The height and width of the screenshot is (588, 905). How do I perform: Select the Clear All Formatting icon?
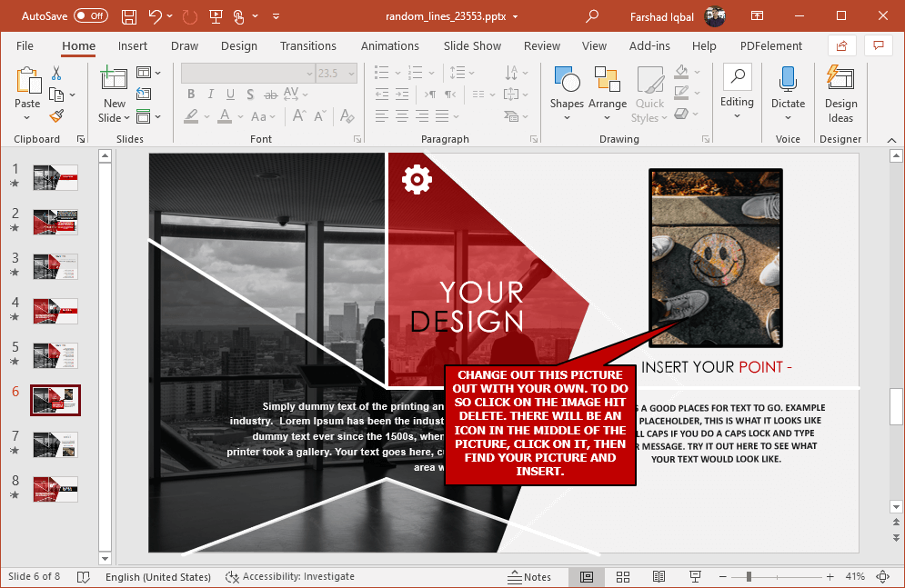tap(347, 116)
